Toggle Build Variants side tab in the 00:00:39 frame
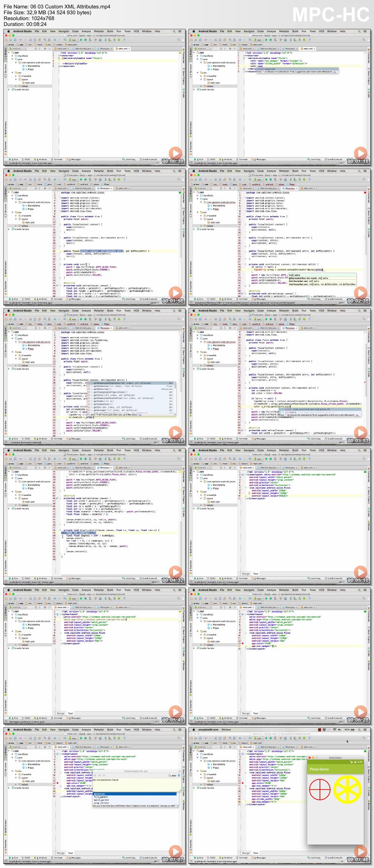The width and height of the screenshot is (374, 868). pyautogui.click(x=5, y=129)
